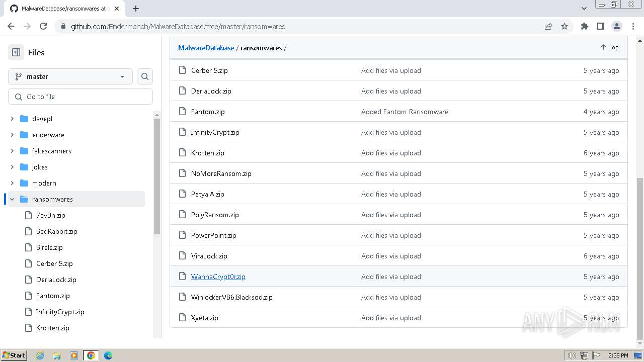Select InfinityCrypt.zip in sidebar tree
The height and width of the screenshot is (362, 644).
[60, 312]
